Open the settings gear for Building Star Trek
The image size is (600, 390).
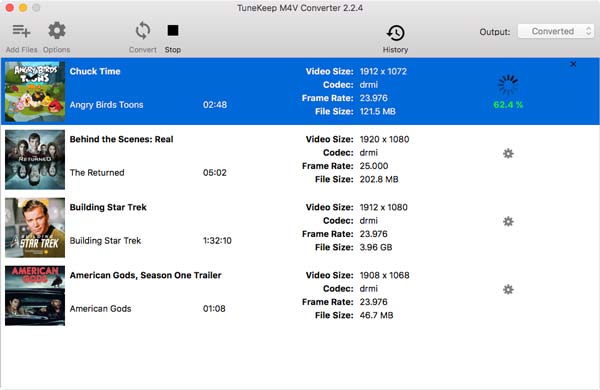508,221
